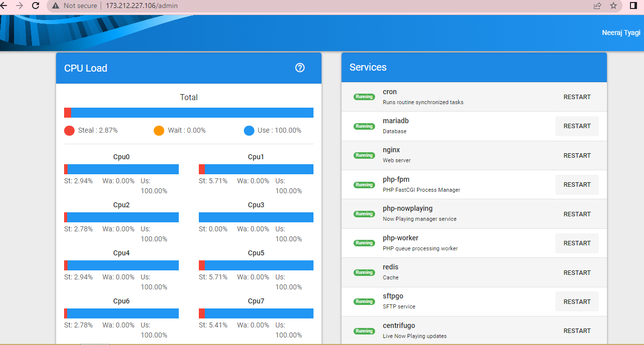The width and height of the screenshot is (644, 345).
Task: Click the Running badge for cron
Action: click(x=364, y=97)
